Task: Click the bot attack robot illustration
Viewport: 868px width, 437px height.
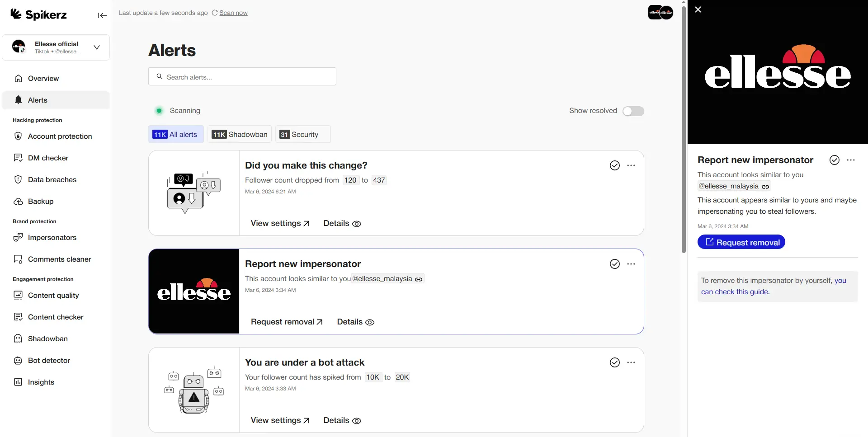Action: (x=194, y=390)
